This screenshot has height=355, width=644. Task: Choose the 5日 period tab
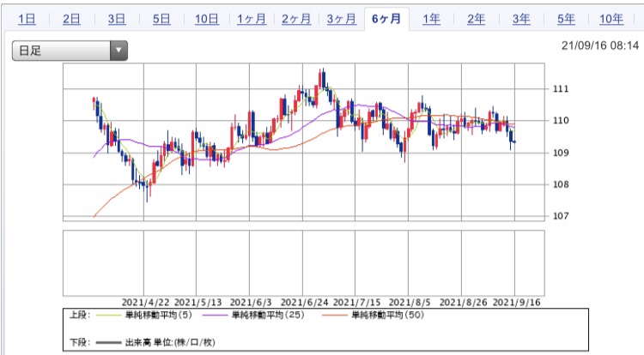(x=161, y=19)
